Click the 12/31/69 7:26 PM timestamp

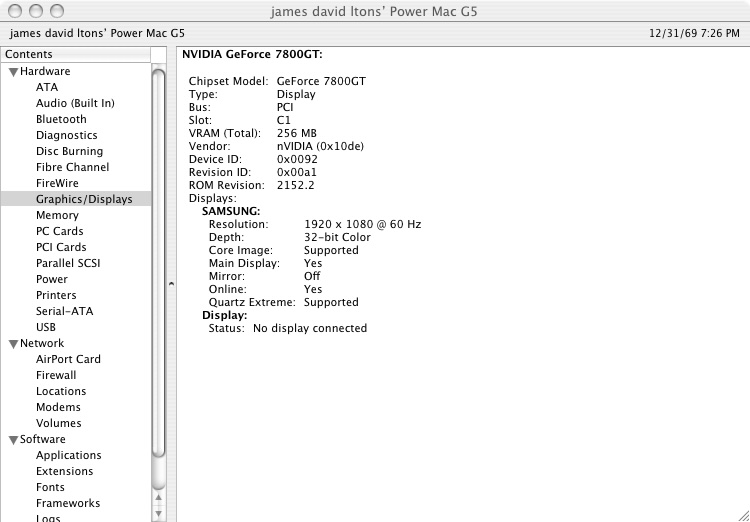point(695,33)
